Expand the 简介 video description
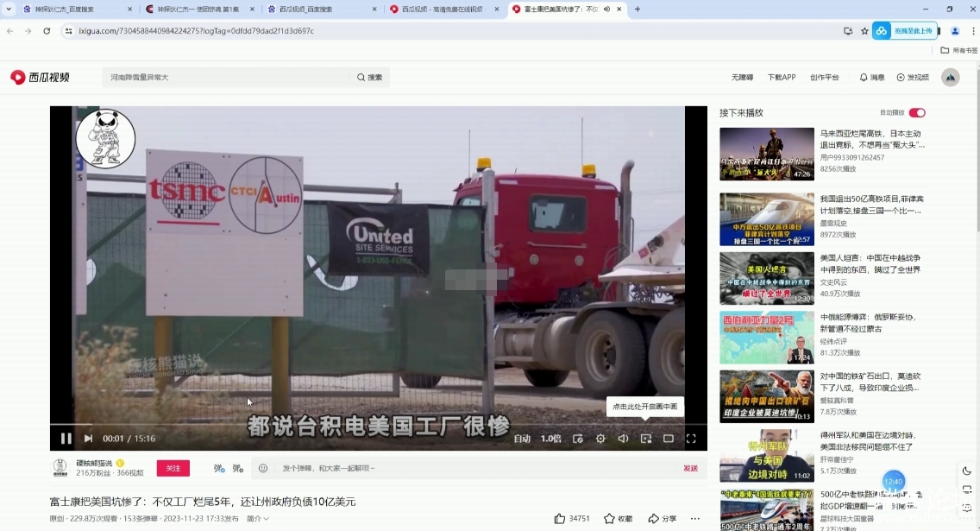Screen dimensions: 980x531 tap(257, 519)
